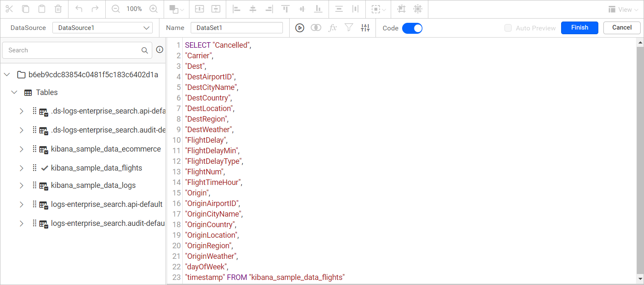The height and width of the screenshot is (285, 644).
Task: Expand the logs-enterprise_search.api-default table
Action: tap(22, 204)
